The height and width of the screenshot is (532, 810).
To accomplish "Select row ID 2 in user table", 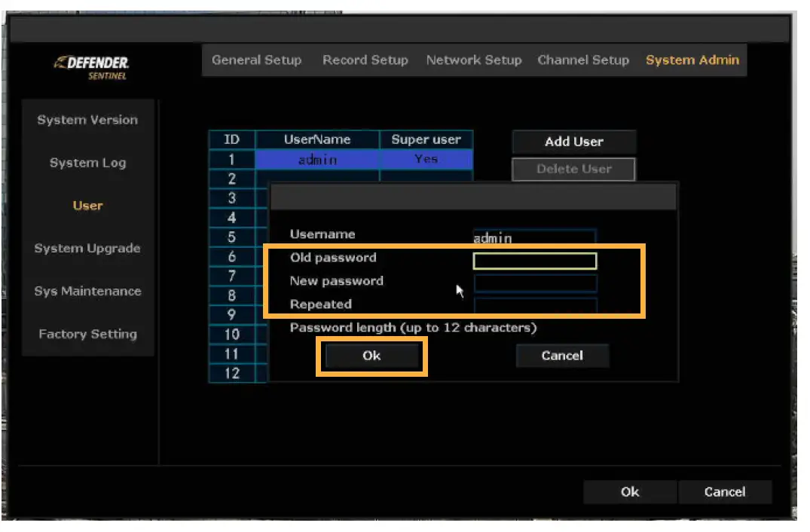I will point(231,179).
